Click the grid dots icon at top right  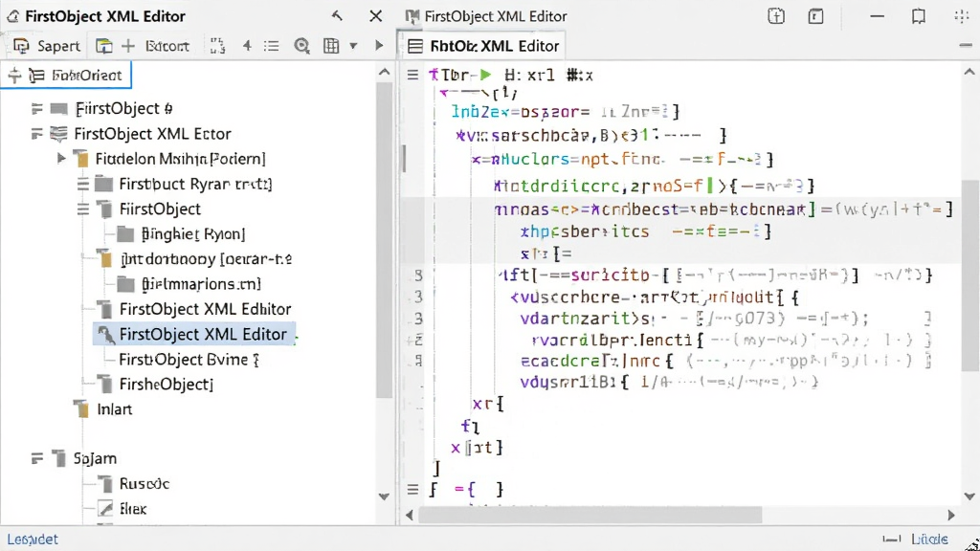pyautogui.click(x=962, y=16)
